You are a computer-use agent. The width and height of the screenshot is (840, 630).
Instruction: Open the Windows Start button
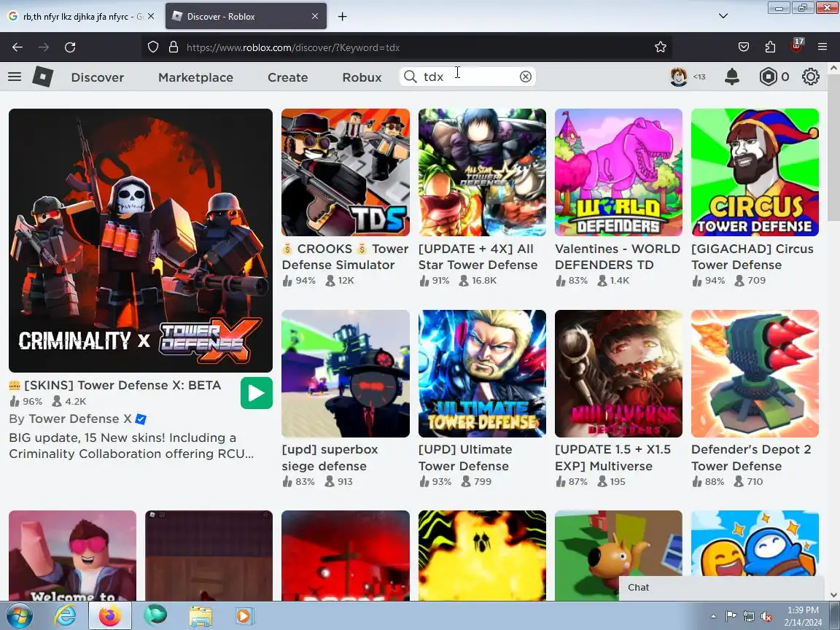(19, 616)
